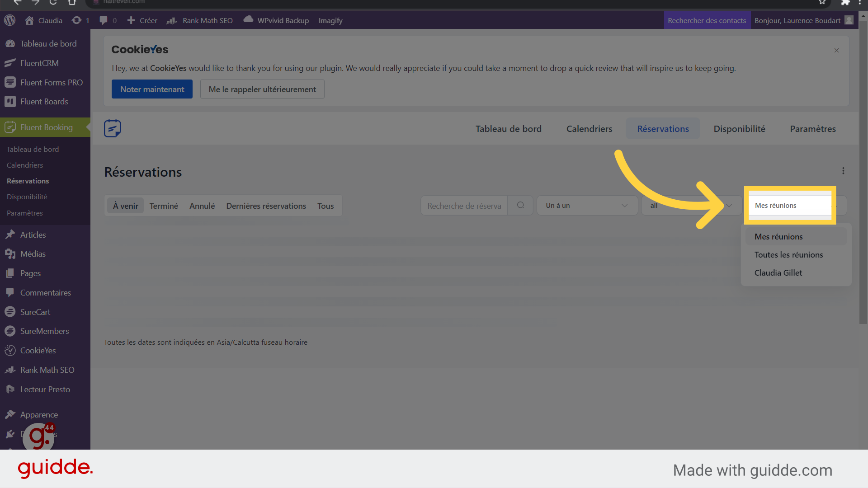Choose Toutes les réunions option
Viewport: 868px width, 488px height.
click(x=796, y=255)
